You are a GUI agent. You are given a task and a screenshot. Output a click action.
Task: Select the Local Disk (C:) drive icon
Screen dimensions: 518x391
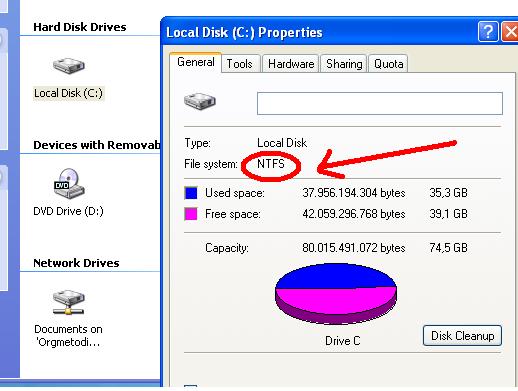click(69, 66)
